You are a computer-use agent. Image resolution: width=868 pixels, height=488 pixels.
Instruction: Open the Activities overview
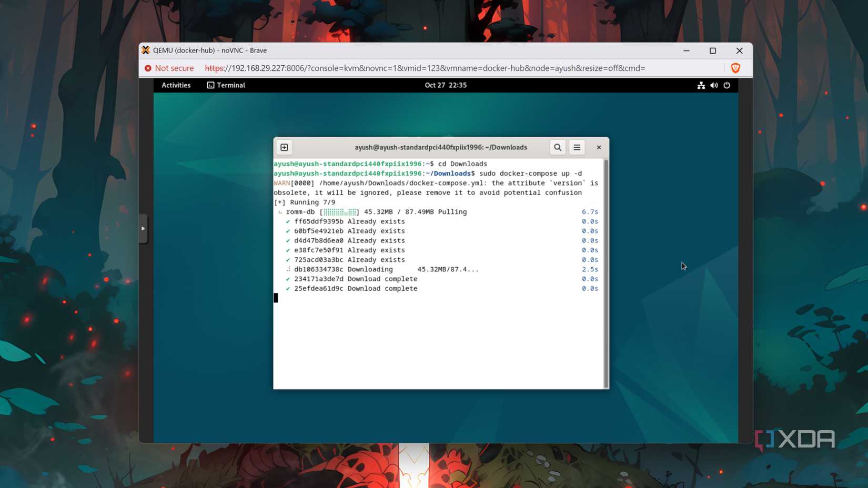click(176, 85)
